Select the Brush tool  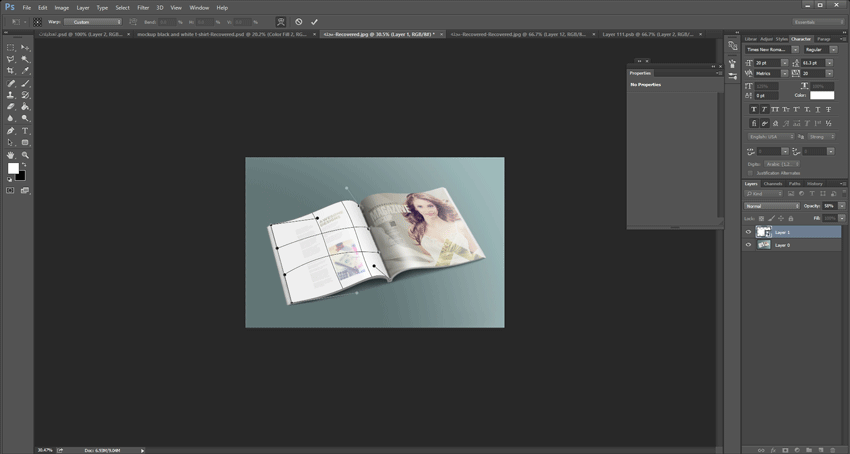point(25,84)
